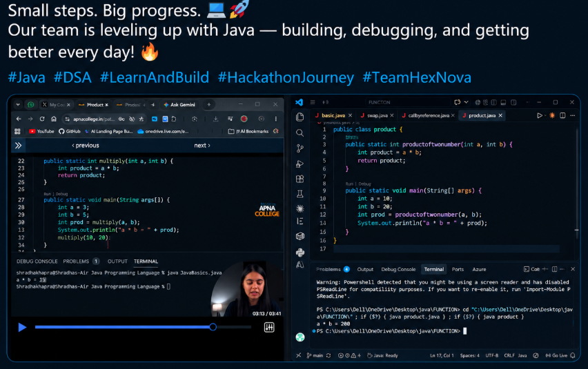Viewport: 588px width, 369px height.
Task: Bookmark this page with the star icon
Action: coord(141,119)
